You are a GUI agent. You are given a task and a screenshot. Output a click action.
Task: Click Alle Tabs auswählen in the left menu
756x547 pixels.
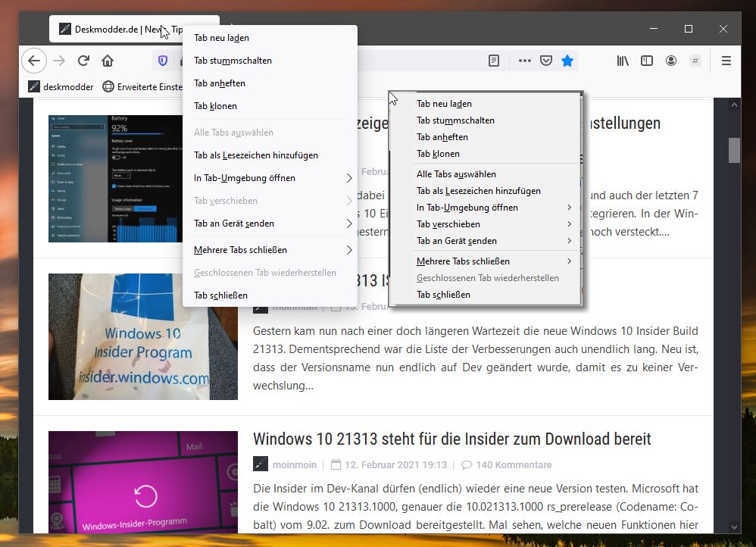coord(270,132)
